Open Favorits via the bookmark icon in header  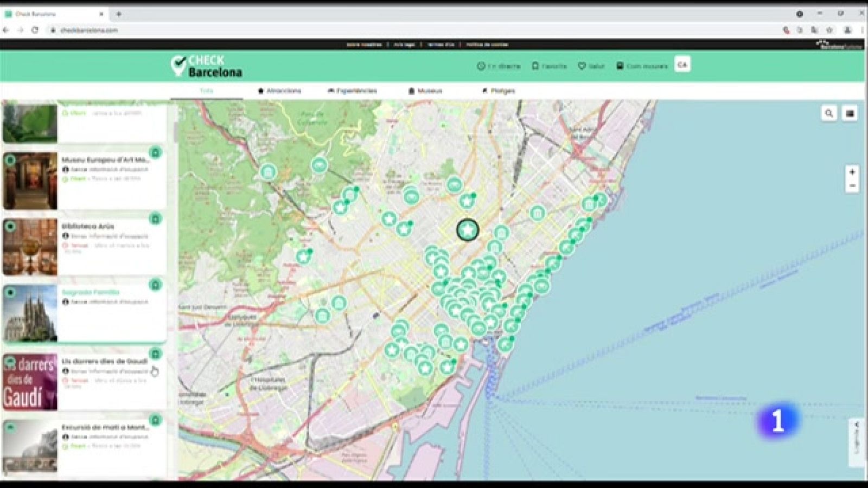click(535, 66)
